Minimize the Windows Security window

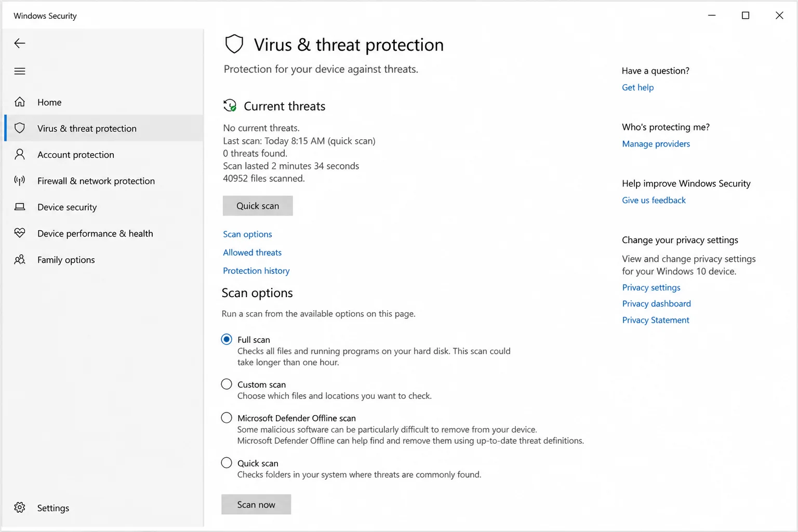(x=712, y=16)
